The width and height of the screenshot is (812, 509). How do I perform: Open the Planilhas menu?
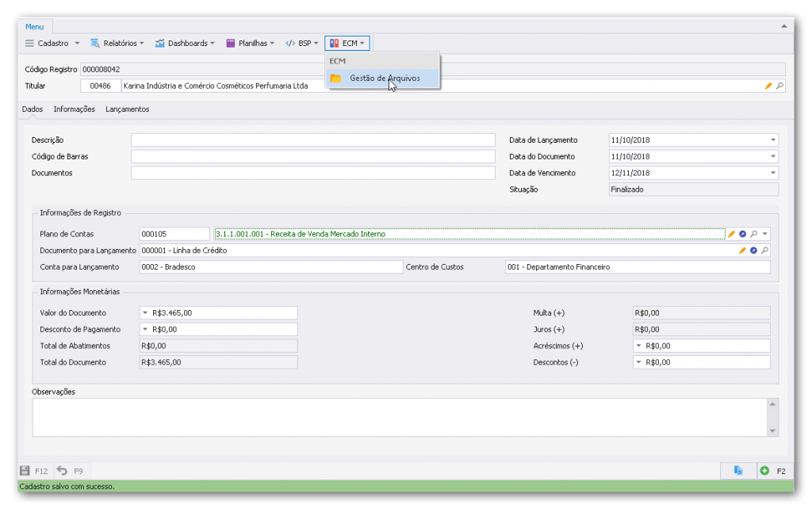250,44
